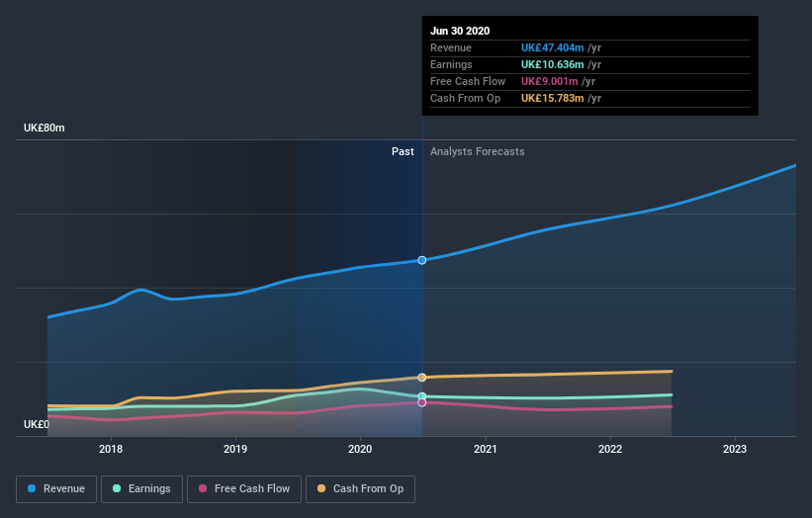This screenshot has height=518, width=812.
Task: Click the UK£10.636m earnings value in tooltip
Action: coord(552,64)
